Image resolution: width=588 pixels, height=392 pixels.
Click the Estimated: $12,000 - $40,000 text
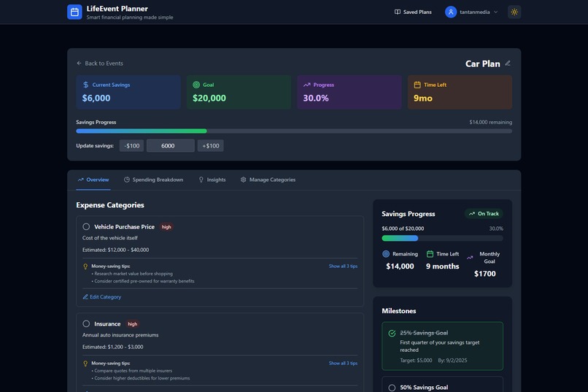(x=115, y=250)
